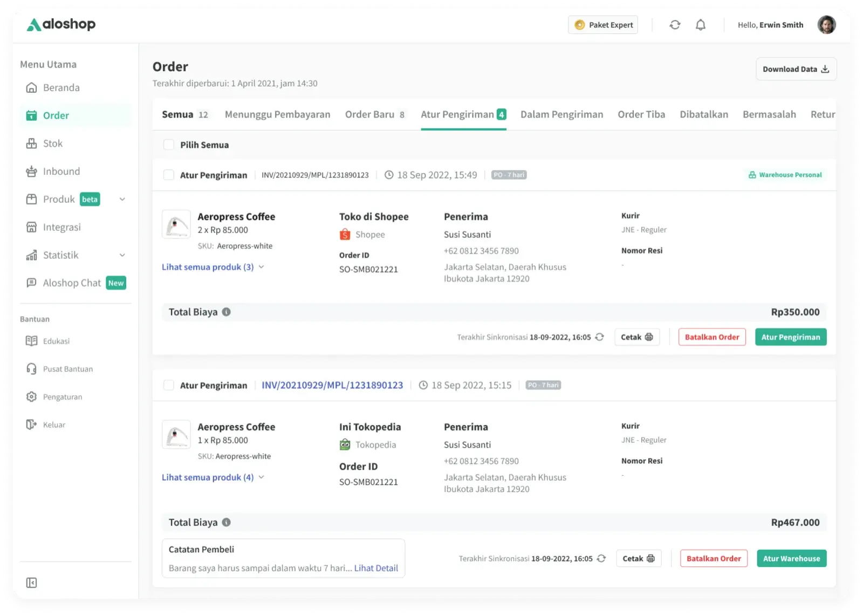Click Aeropress Coffee thumbnail in Shopee order
This screenshot has height=616, width=863.
176,224
